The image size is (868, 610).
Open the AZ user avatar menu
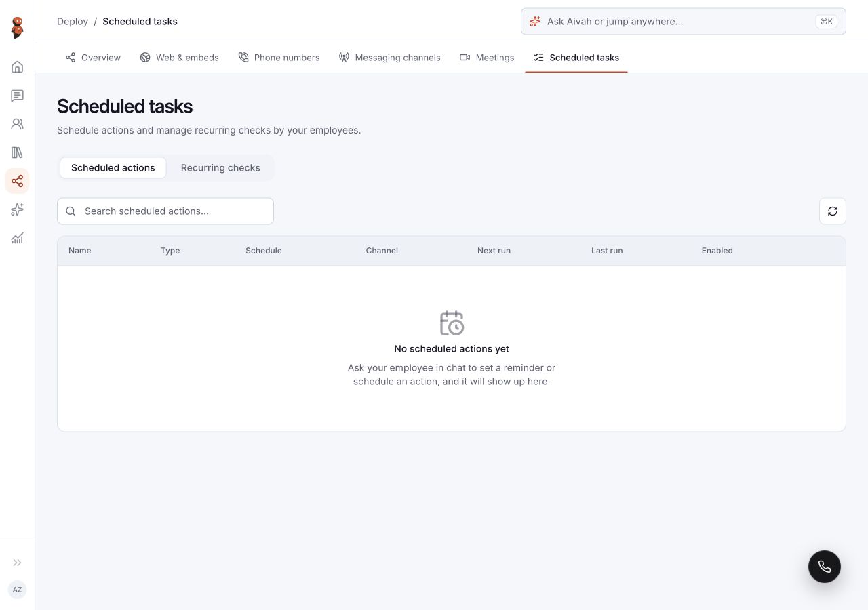click(18, 590)
